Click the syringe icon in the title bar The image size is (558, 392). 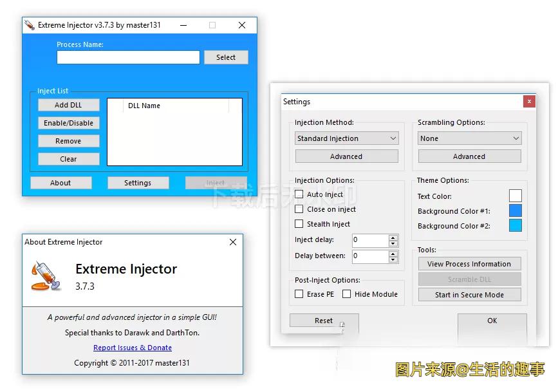(30, 25)
